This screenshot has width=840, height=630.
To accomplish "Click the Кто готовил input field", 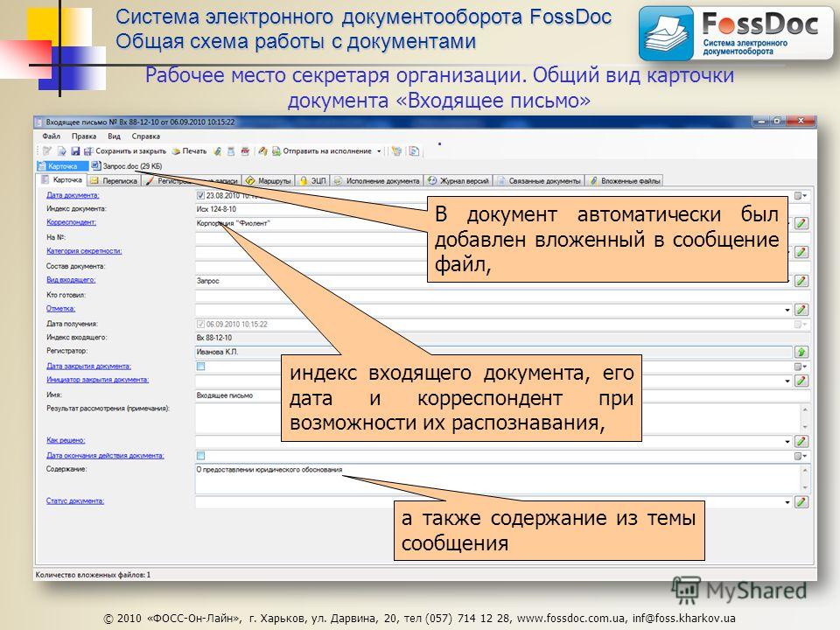I will [x=502, y=295].
